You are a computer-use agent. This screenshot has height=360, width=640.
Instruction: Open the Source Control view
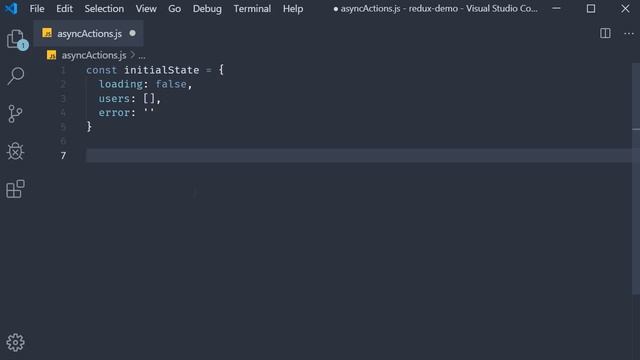click(x=16, y=114)
